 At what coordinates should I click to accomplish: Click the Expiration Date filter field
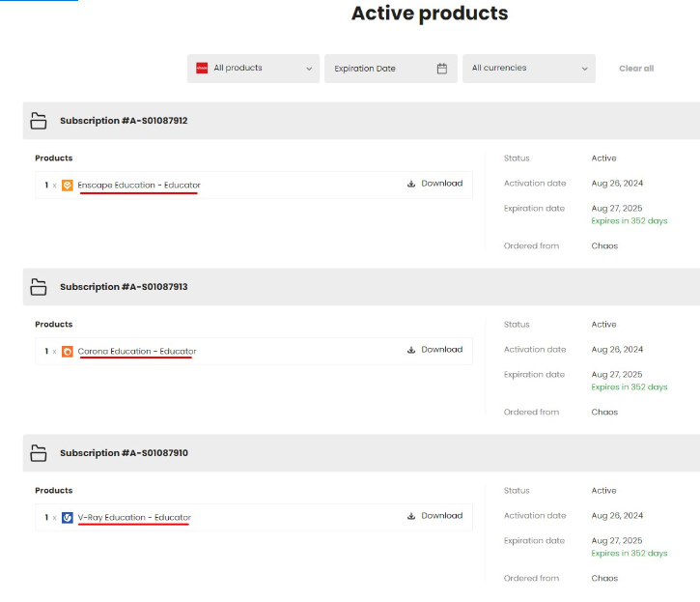(391, 69)
